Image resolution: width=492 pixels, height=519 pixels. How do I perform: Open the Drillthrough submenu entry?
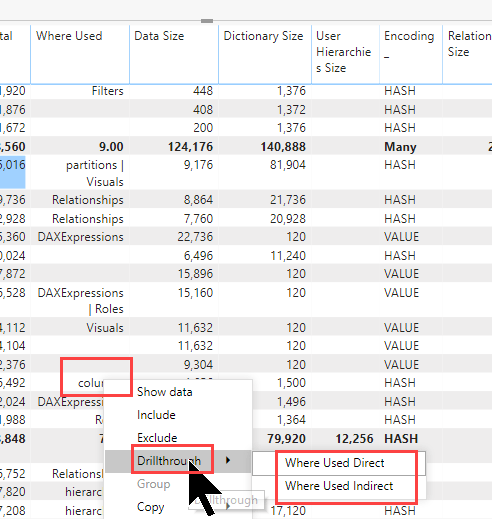click(x=178, y=461)
